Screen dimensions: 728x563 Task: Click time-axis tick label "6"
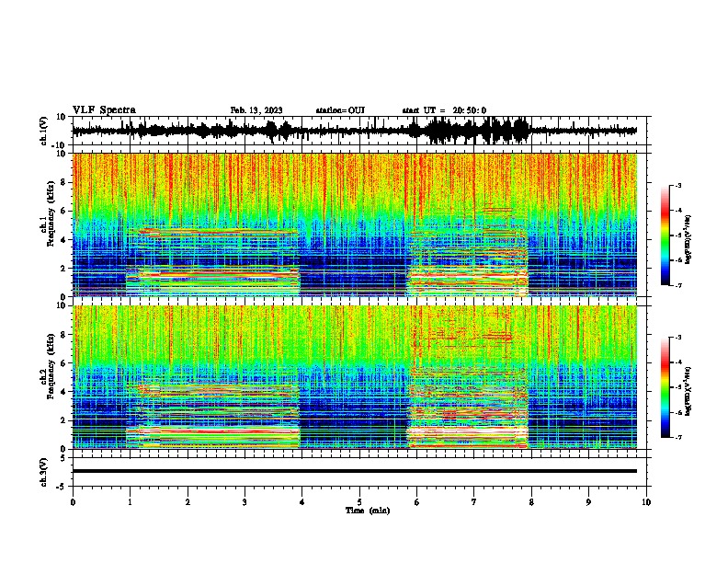click(417, 502)
